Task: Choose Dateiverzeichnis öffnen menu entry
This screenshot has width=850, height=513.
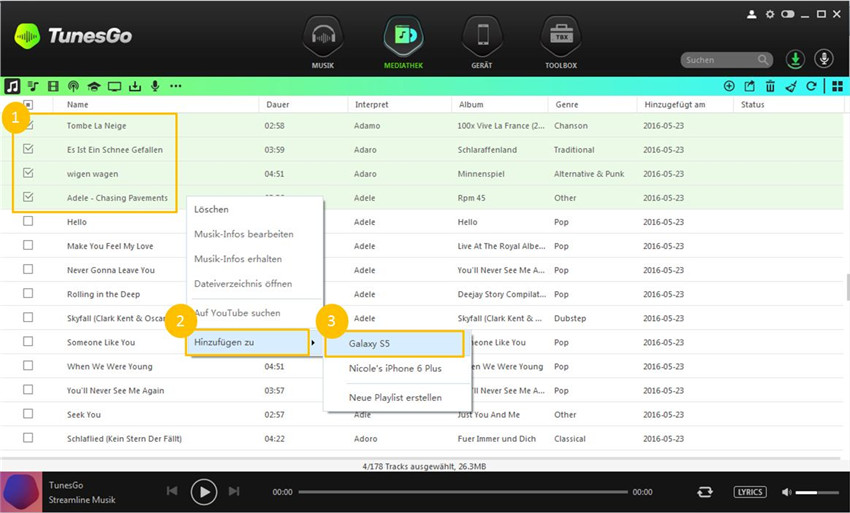Action: click(255, 284)
